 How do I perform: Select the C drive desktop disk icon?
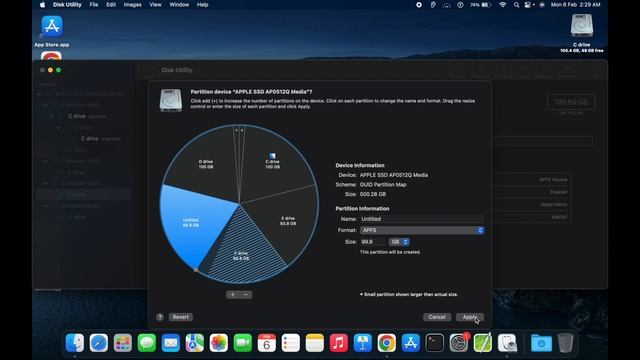[582, 33]
